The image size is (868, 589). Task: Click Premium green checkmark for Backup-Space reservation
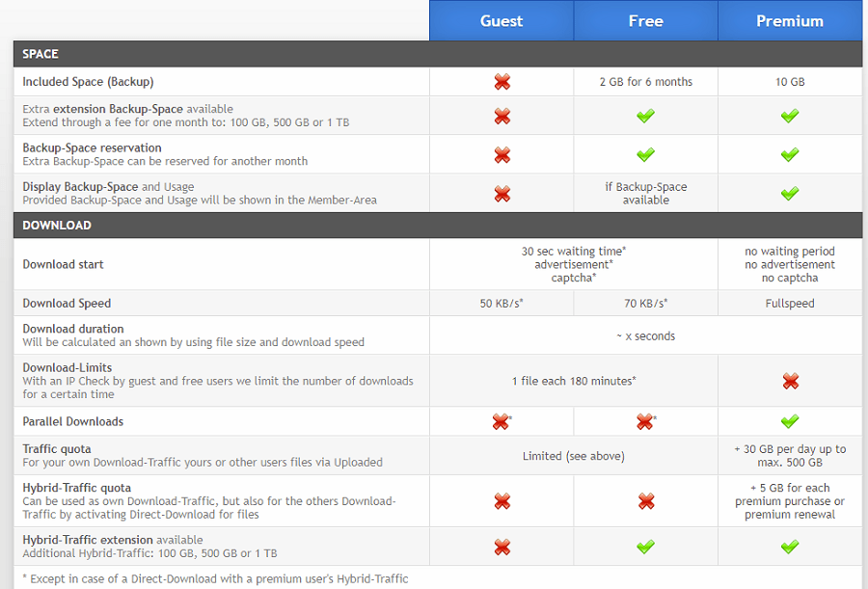(790, 154)
